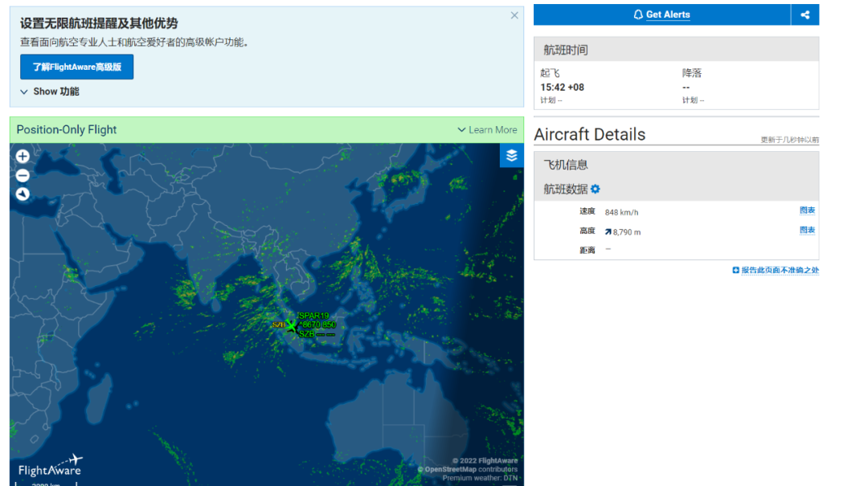Open the altitude 图表 link
This screenshot has height=486, width=868.
tap(807, 231)
